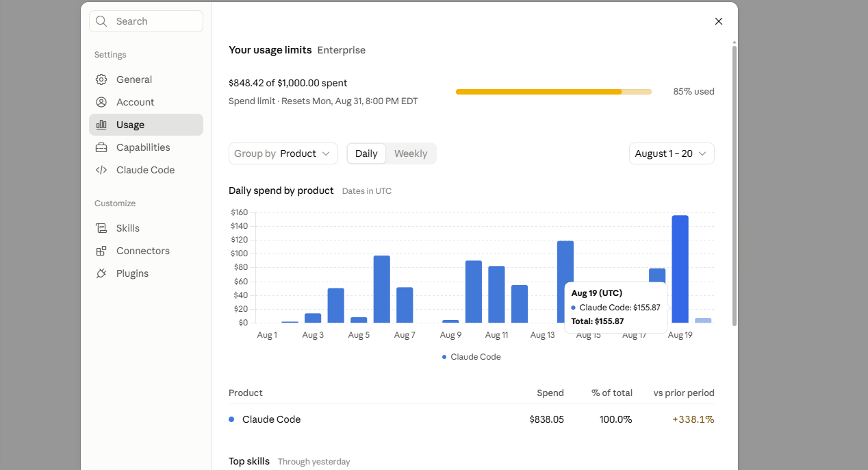Click the Usage bar chart icon
Screen dimensions: 868x470
(x=101, y=125)
